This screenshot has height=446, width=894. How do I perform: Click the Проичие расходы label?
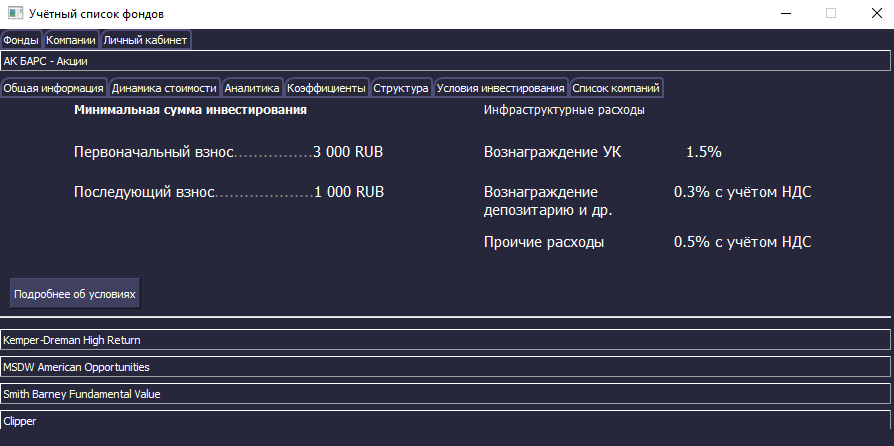[x=544, y=242]
